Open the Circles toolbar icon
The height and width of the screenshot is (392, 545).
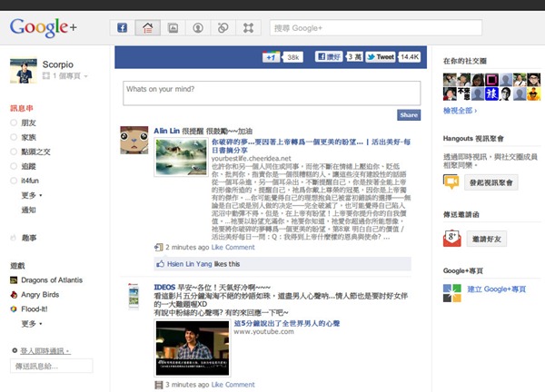click(223, 28)
